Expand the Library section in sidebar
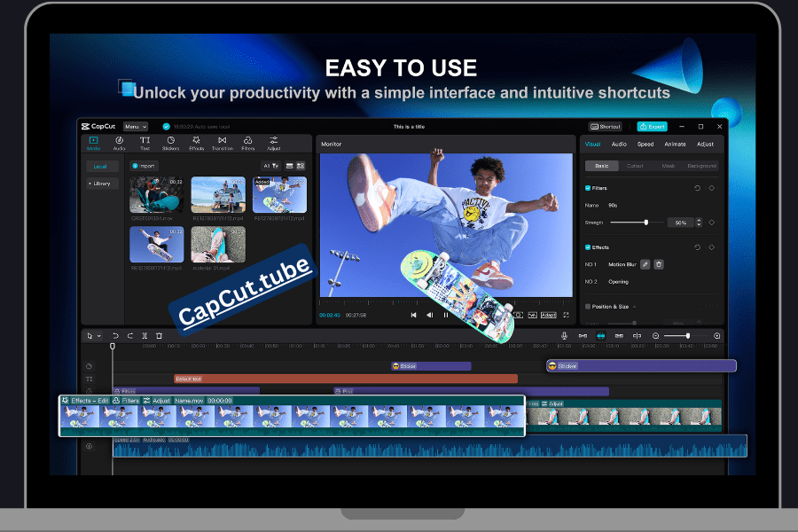 [102, 184]
